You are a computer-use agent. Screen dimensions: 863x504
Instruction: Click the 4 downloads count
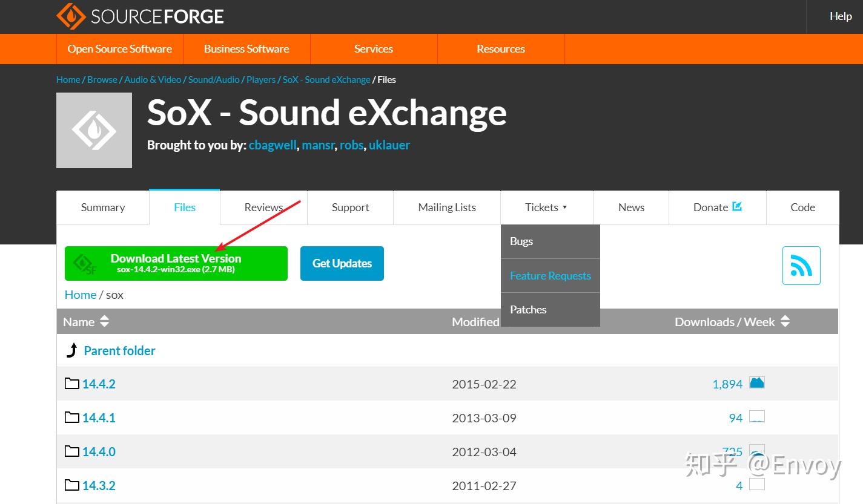click(739, 486)
